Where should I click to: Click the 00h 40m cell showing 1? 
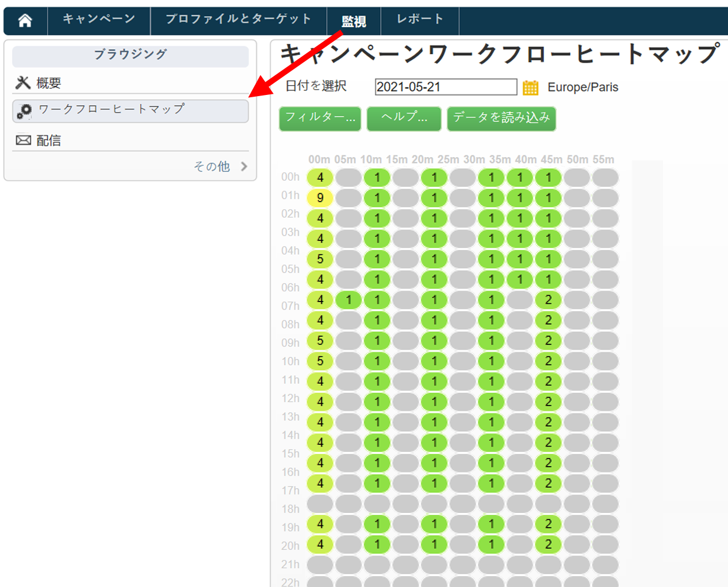(x=520, y=177)
